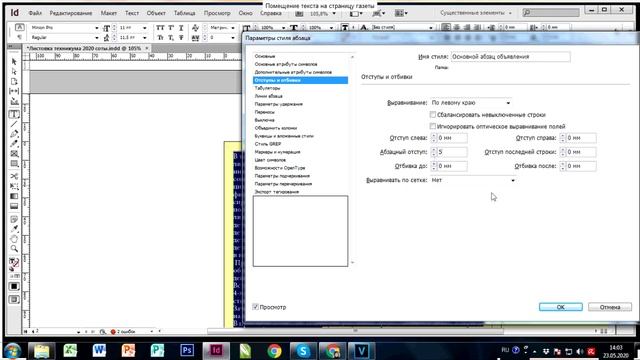
Task: Select the Page tool
Action: pyautogui.click(x=14, y=81)
